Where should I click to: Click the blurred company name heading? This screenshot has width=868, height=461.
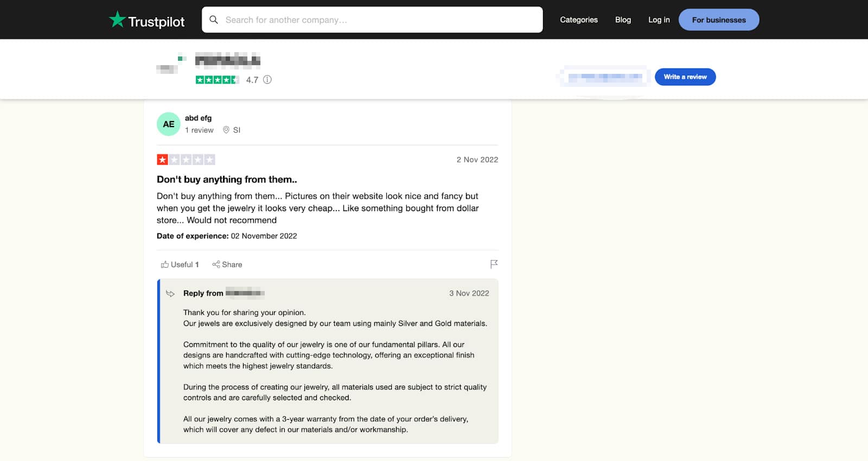click(228, 60)
